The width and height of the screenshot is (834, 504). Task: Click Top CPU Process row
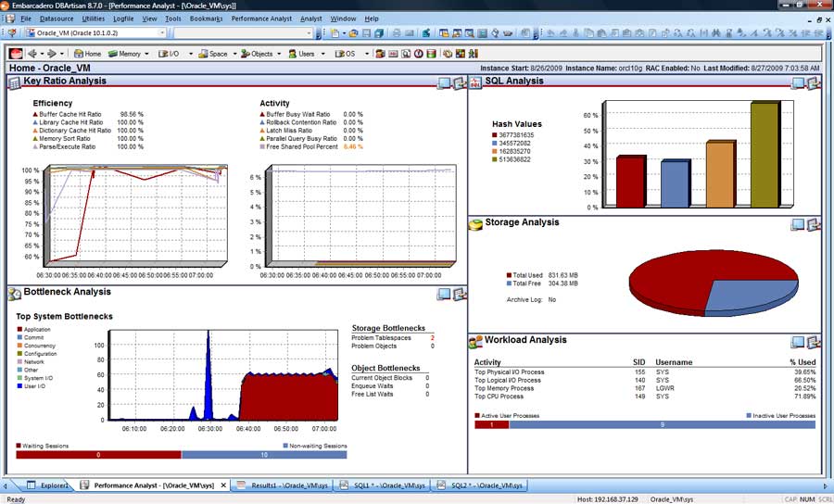click(645, 397)
